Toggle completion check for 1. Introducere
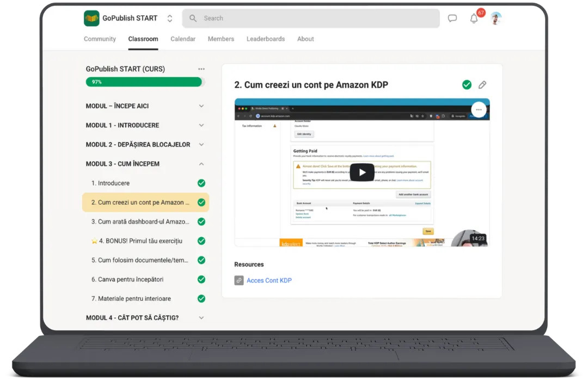The image size is (588, 381). coord(201,183)
